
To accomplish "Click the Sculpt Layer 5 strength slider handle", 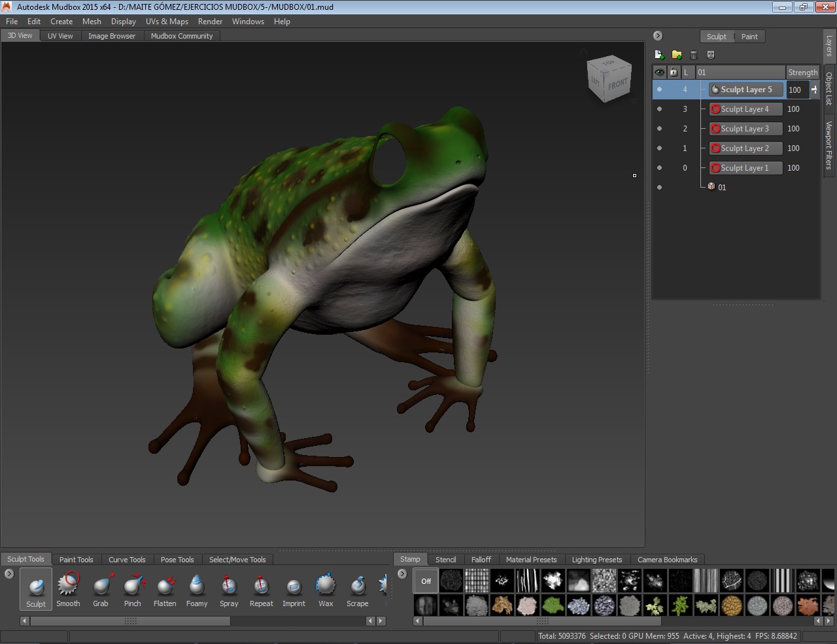I will click(814, 90).
